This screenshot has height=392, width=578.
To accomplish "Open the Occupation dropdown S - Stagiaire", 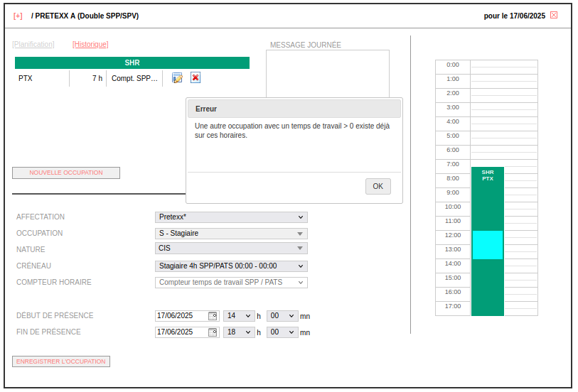I will [231, 234].
